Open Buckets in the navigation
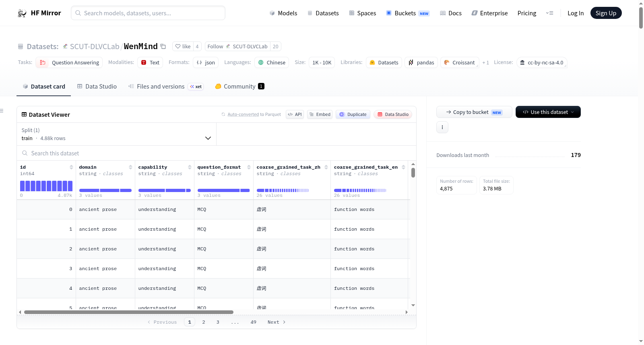 tap(408, 13)
